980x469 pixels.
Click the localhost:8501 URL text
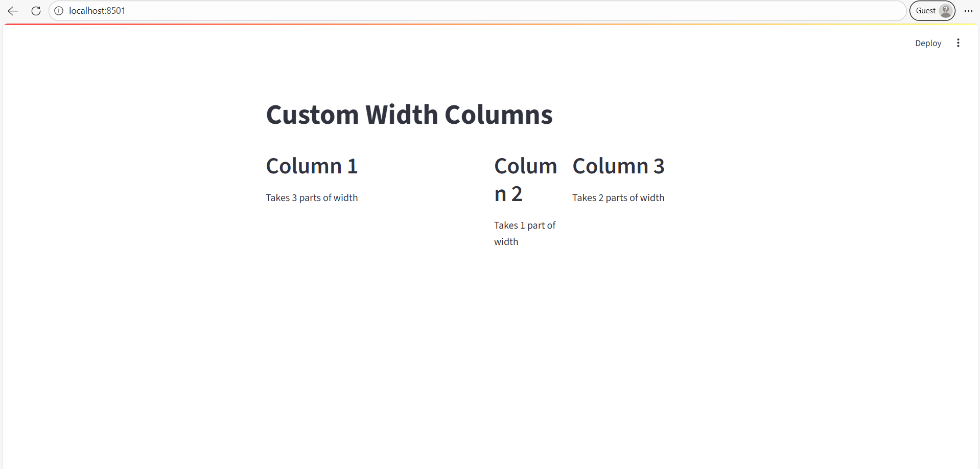pyautogui.click(x=96, y=10)
